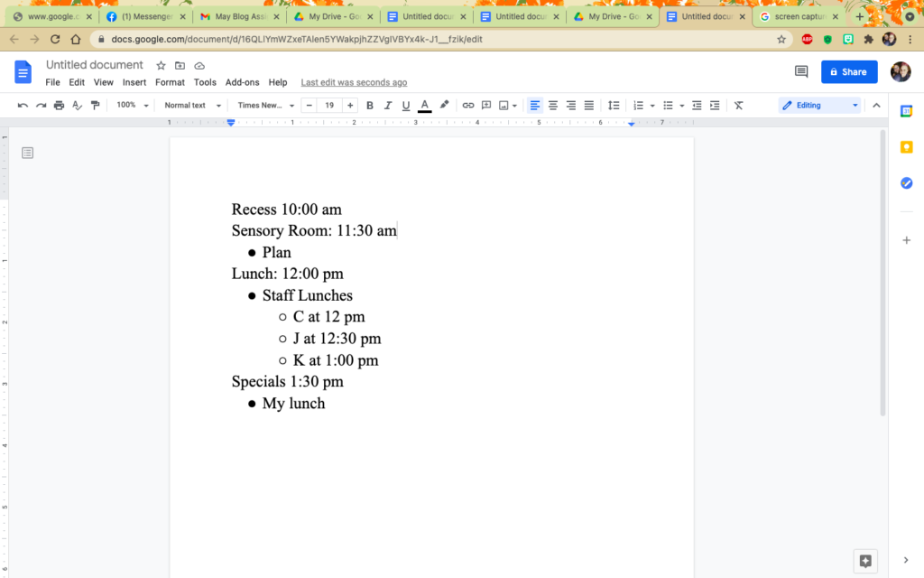The height and width of the screenshot is (578, 924).
Task: Open the Format menu
Action: 170,81
